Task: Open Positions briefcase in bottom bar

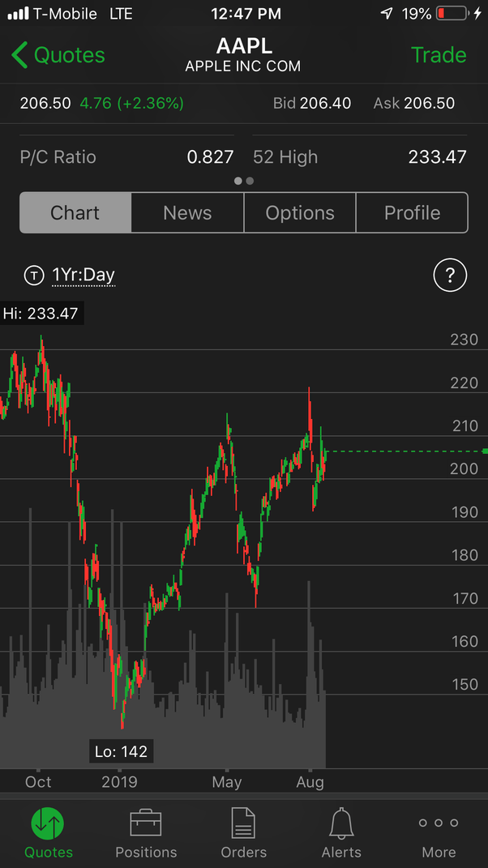Action: (146, 832)
